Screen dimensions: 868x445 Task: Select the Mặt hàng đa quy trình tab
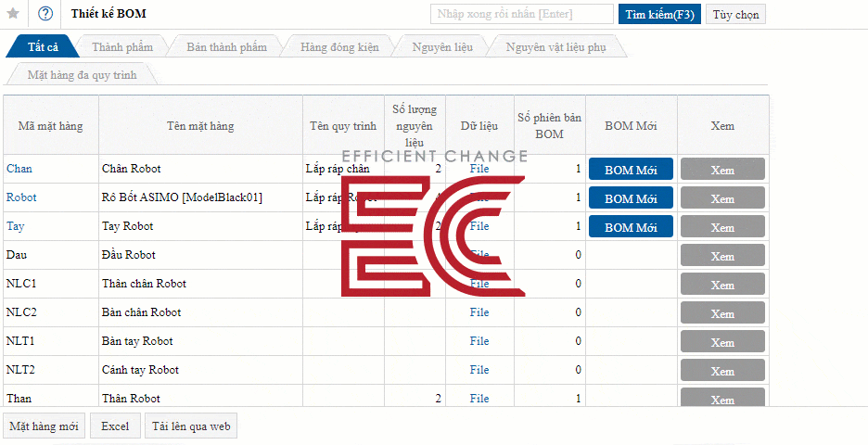point(82,75)
